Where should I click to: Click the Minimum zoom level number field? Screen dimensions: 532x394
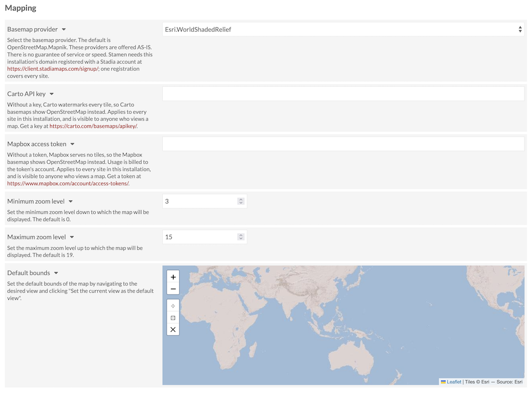(x=205, y=202)
